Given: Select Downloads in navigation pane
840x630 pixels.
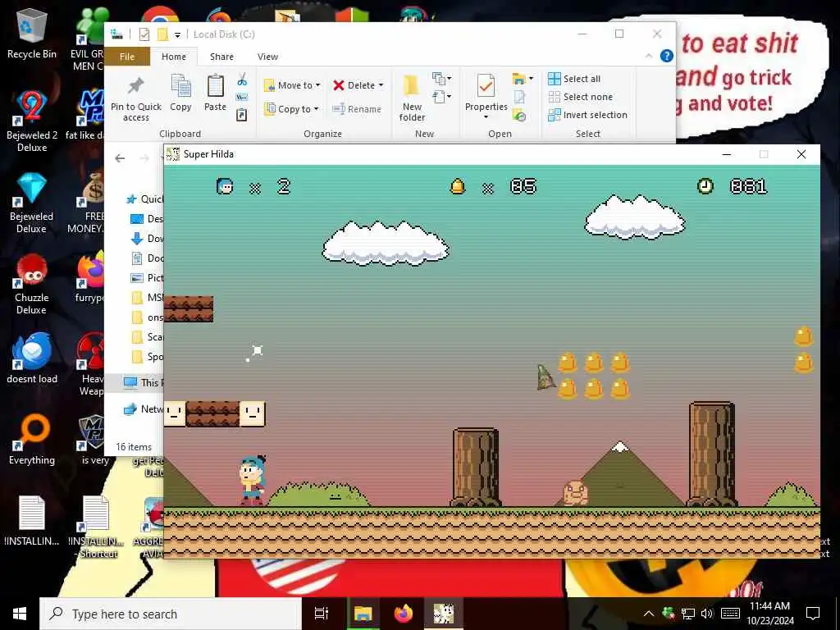Looking at the screenshot, I should [x=148, y=239].
